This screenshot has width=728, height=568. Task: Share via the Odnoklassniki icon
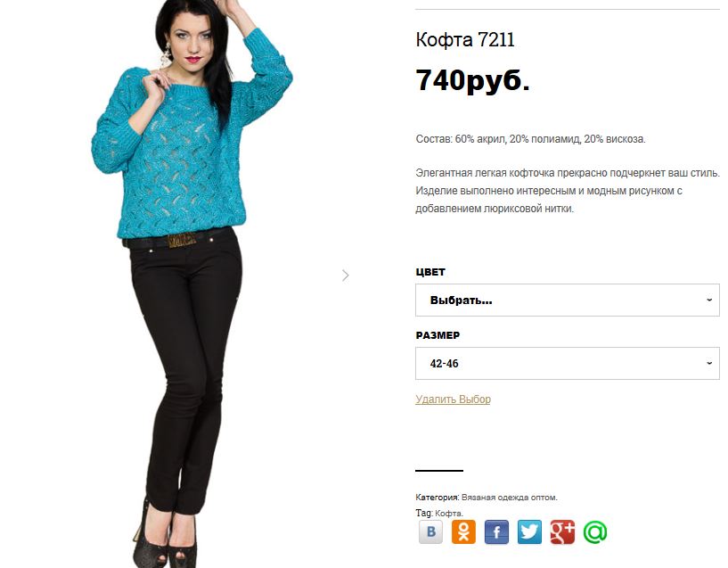pyautogui.click(x=463, y=531)
